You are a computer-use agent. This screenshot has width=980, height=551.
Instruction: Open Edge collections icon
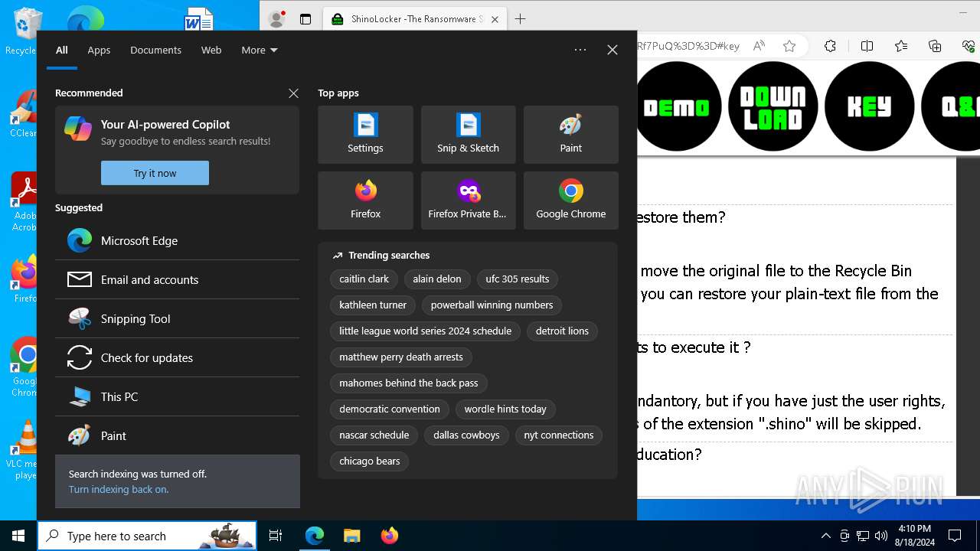[935, 46]
